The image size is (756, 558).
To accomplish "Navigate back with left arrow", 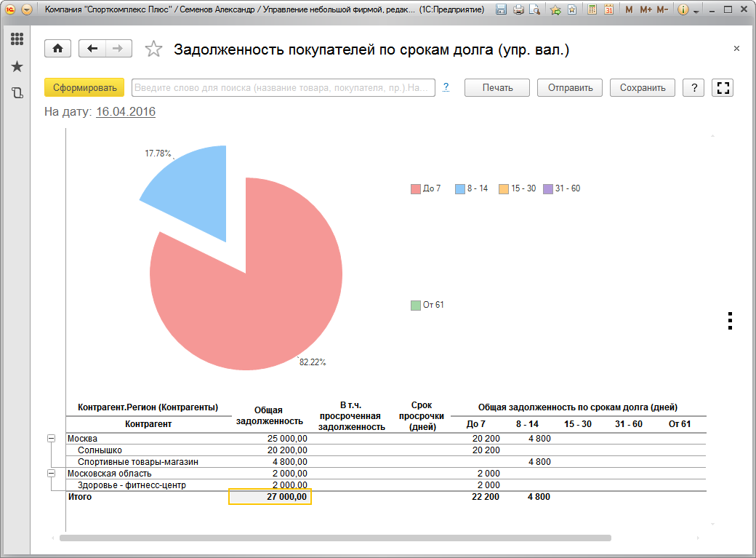I will [x=92, y=48].
